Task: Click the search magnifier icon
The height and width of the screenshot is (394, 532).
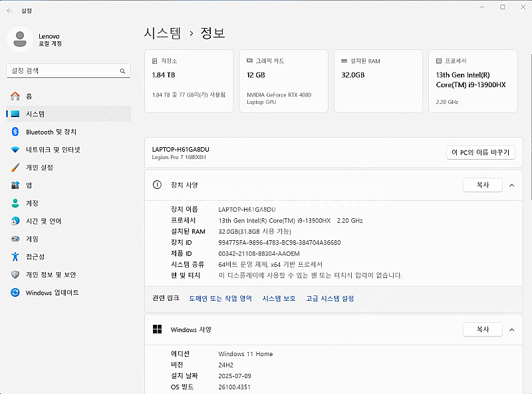Action: pyautogui.click(x=122, y=71)
